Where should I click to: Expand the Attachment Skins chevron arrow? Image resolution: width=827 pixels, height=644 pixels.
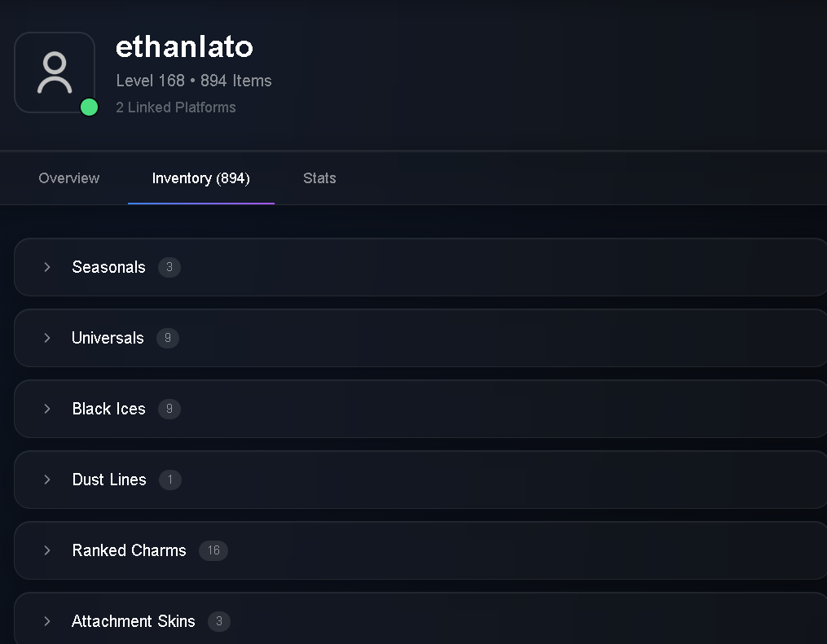tap(47, 621)
